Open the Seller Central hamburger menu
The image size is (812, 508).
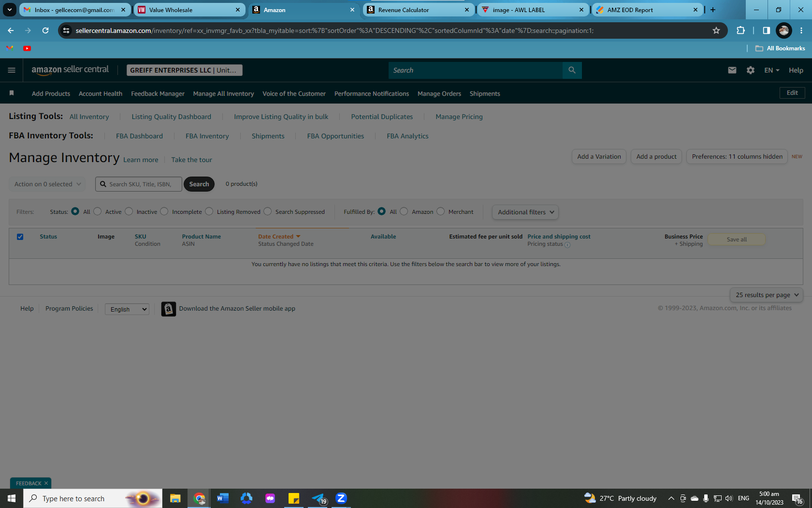pyautogui.click(x=12, y=70)
